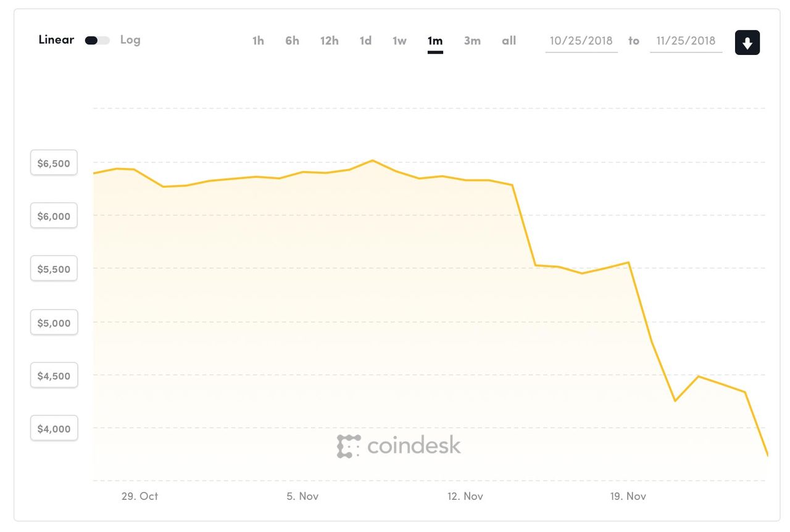Select the Linear scale label
Image resolution: width=790 pixels, height=532 pixels.
point(56,39)
